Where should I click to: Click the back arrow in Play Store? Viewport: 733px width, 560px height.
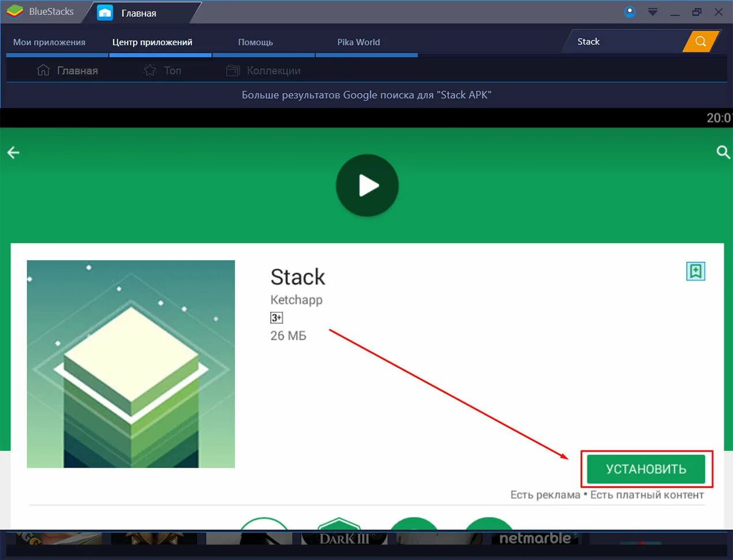click(x=13, y=152)
